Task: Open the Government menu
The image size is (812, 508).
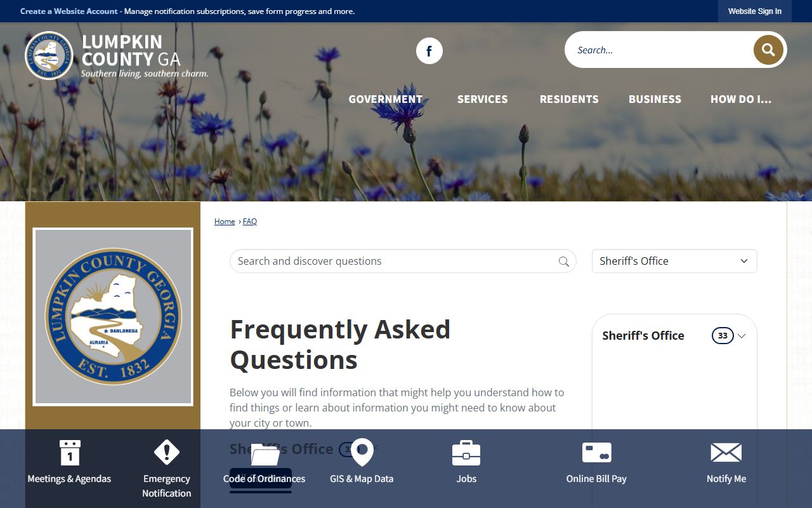Action: (386, 99)
